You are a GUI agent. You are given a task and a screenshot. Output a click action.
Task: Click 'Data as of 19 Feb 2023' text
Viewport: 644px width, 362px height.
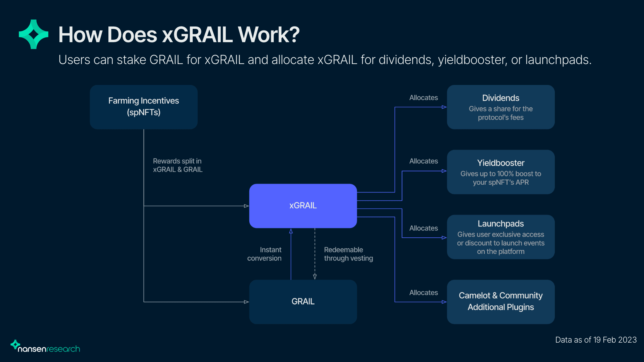tap(596, 340)
